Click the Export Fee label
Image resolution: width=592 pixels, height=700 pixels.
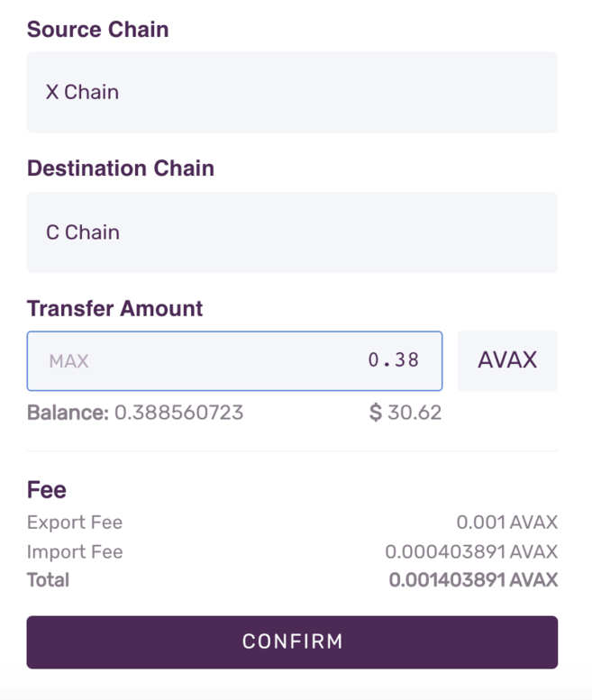[x=75, y=523]
